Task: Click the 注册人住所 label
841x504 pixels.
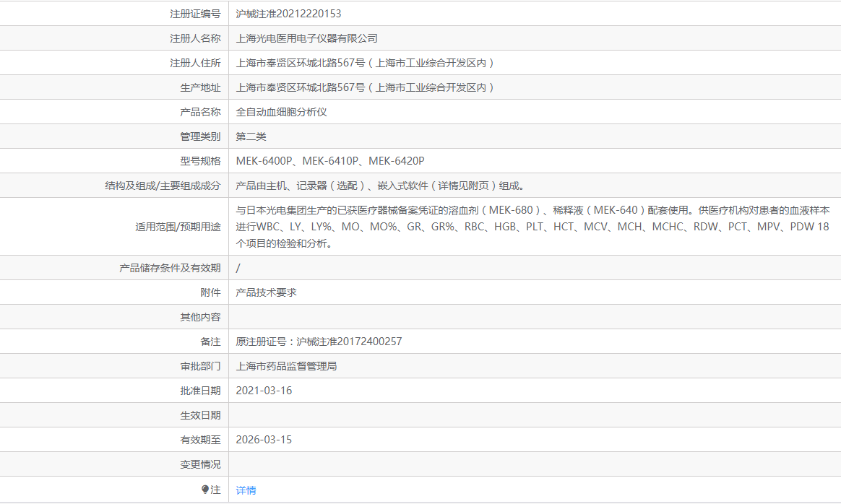Action: [195, 64]
